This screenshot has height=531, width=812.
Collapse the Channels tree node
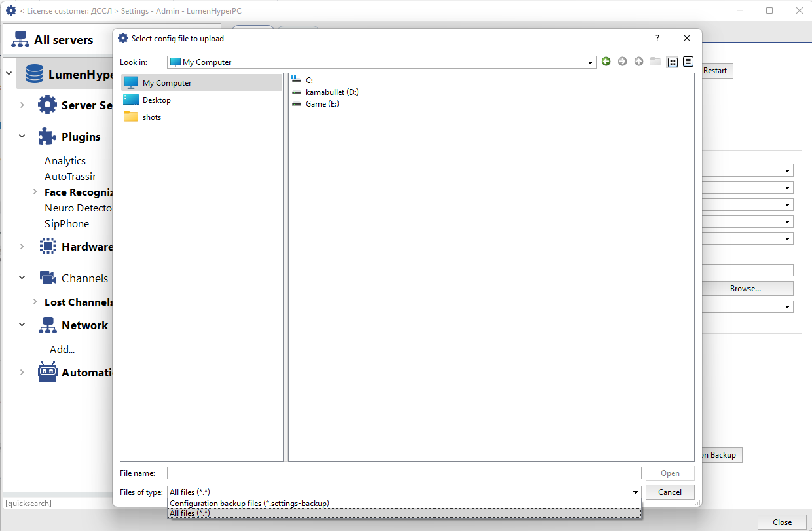[22, 278]
